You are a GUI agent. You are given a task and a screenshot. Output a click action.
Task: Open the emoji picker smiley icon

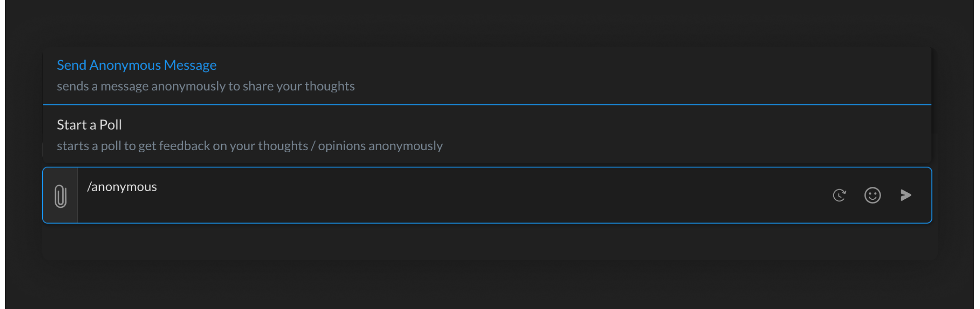872,195
